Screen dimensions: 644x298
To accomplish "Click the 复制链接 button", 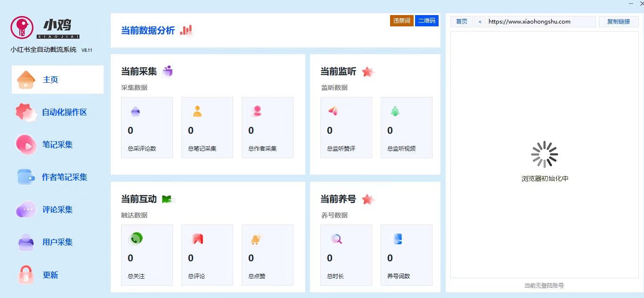I will point(618,22).
